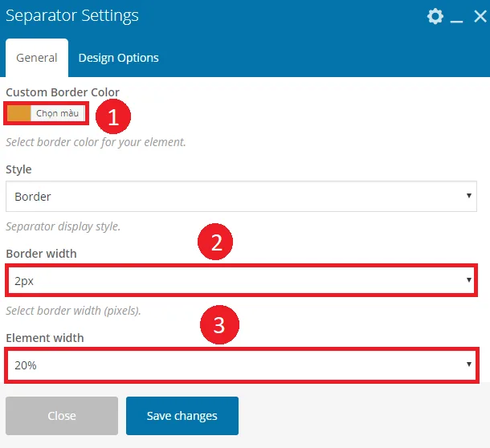490x448 pixels.
Task: Click the Custom Border Color label
Action: pyautogui.click(x=63, y=92)
